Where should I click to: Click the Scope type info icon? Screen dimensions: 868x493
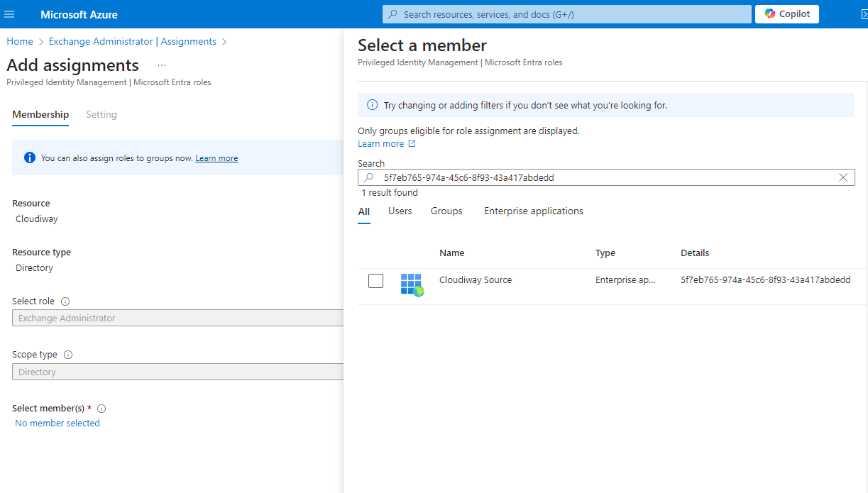click(x=68, y=355)
